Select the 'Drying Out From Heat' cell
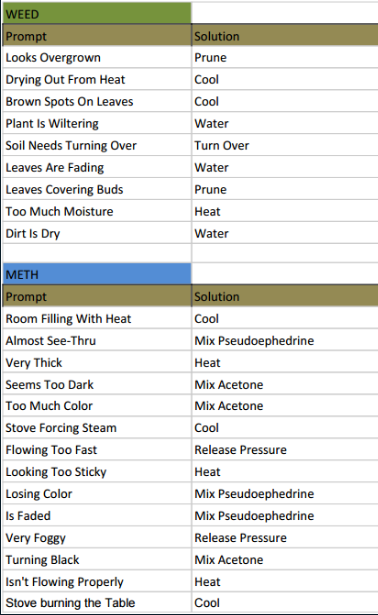 (x=97, y=79)
